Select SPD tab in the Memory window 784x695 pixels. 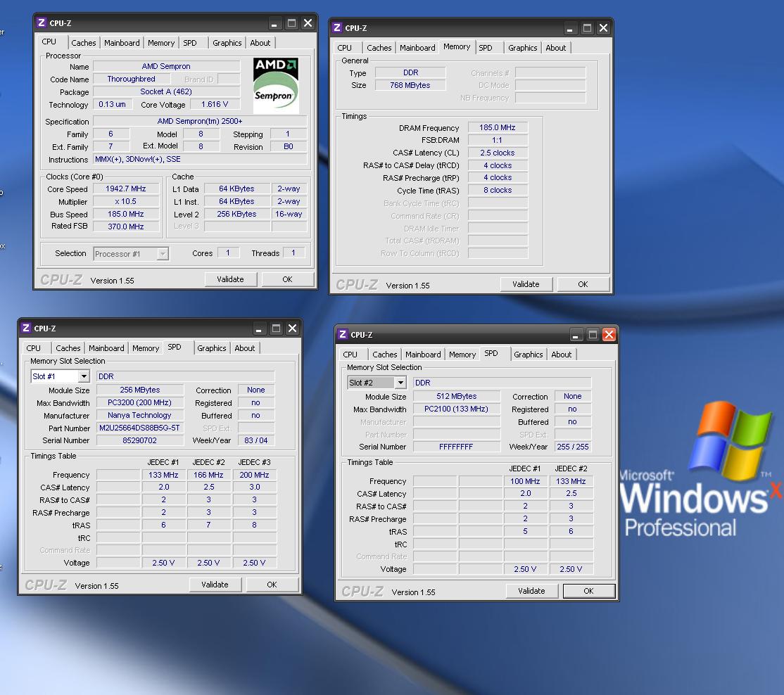(486, 48)
